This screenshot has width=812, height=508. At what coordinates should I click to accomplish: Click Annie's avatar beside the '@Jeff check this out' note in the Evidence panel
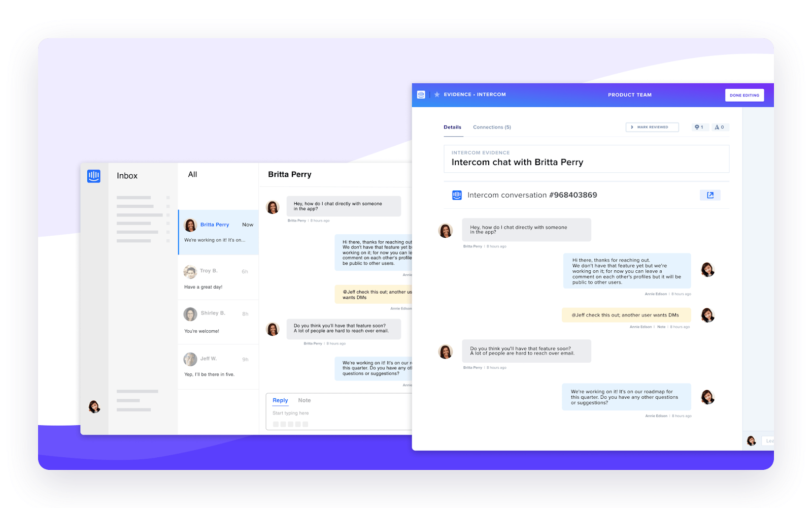point(707,315)
